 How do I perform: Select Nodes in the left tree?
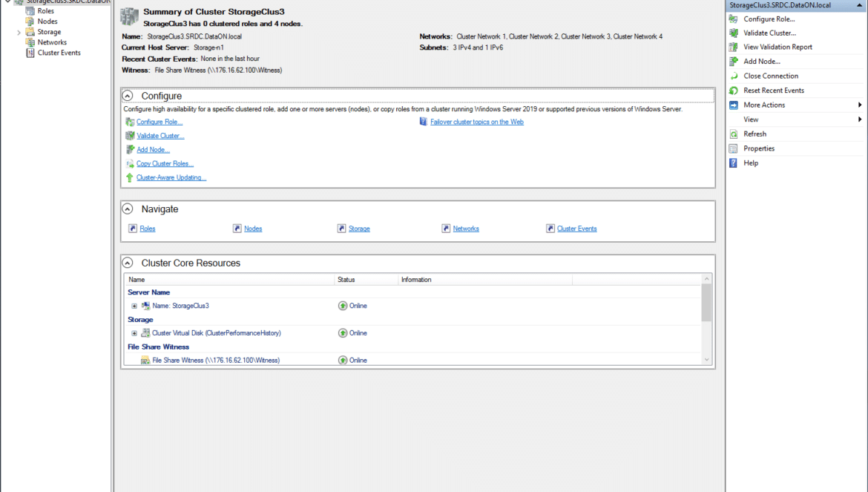(x=47, y=22)
